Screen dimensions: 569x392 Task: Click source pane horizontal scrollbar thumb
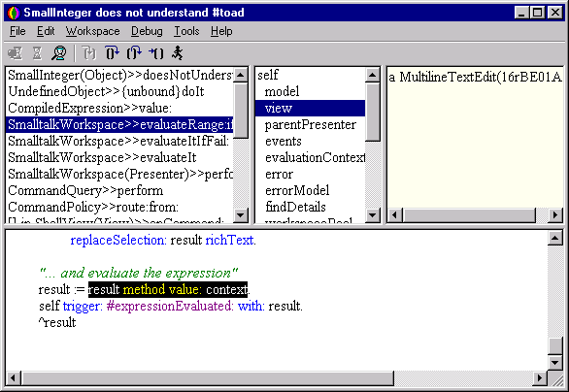point(208,377)
